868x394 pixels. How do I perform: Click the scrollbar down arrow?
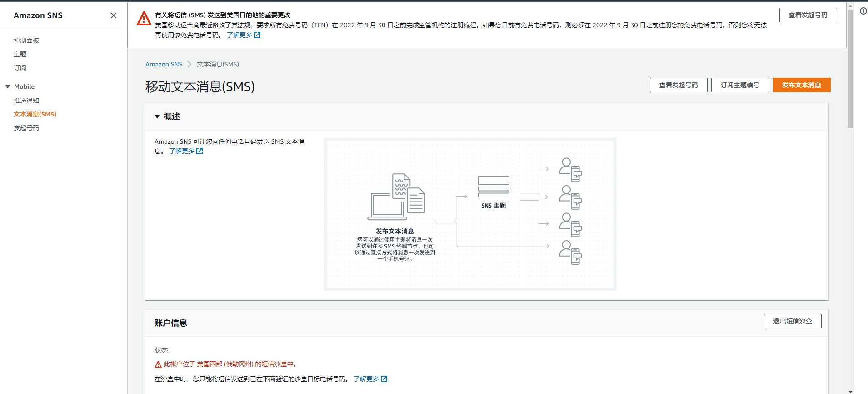(x=850, y=391)
